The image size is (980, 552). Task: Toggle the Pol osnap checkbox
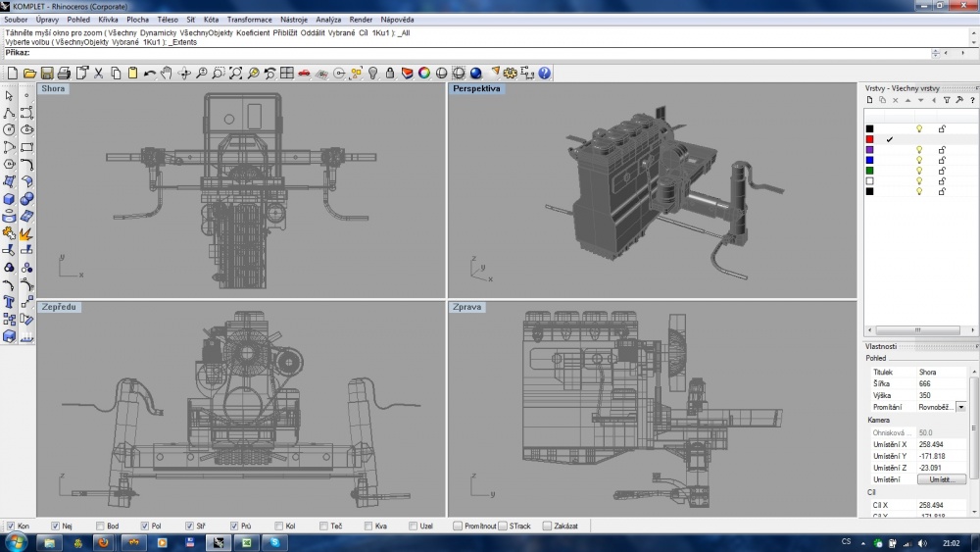click(x=144, y=526)
